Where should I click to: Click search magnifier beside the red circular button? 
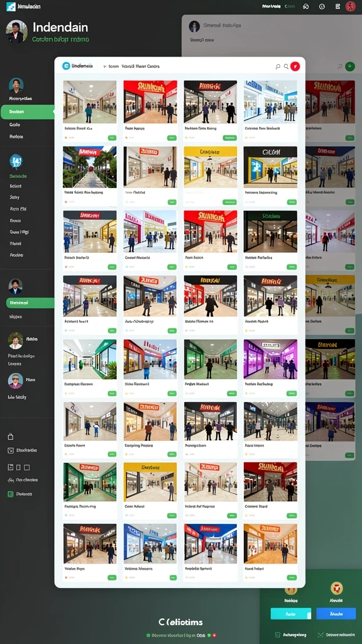pos(286,66)
